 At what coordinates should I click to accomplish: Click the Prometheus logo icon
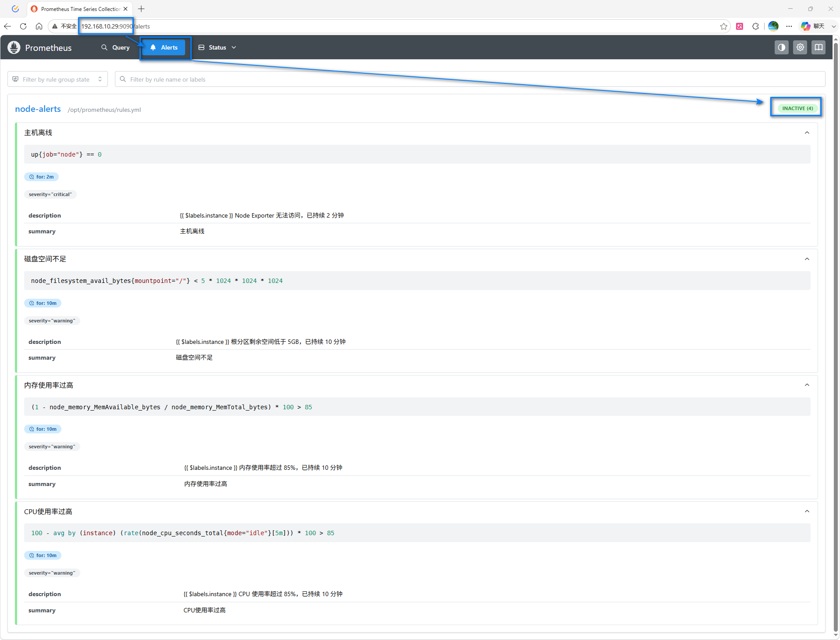14,47
